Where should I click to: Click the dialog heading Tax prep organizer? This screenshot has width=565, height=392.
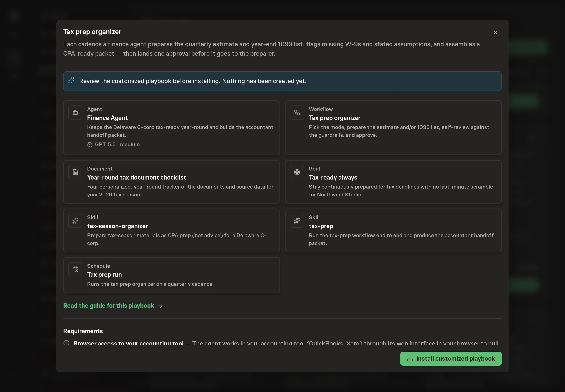click(92, 32)
